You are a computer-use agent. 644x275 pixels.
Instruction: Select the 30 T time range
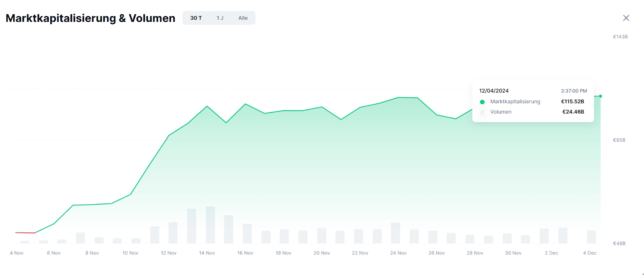pyautogui.click(x=196, y=18)
